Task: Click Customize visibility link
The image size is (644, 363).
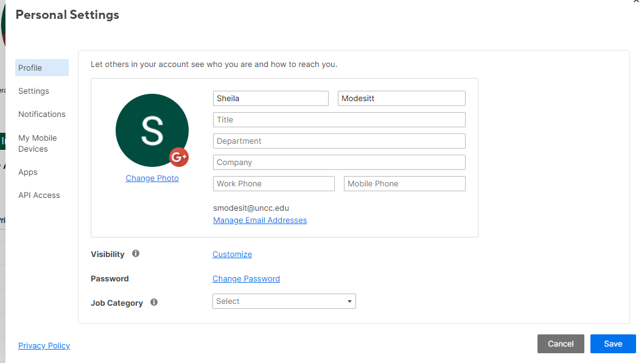Action: (x=232, y=255)
